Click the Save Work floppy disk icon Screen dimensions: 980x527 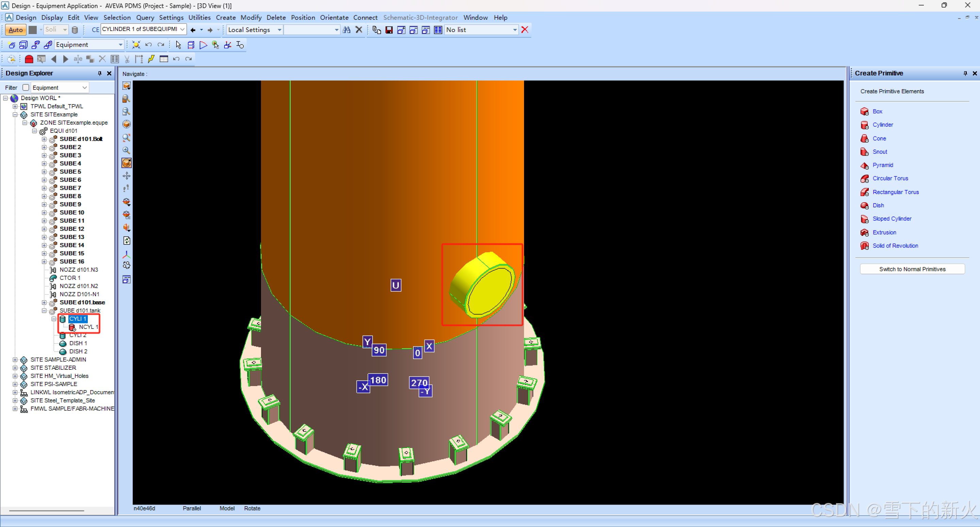[389, 30]
